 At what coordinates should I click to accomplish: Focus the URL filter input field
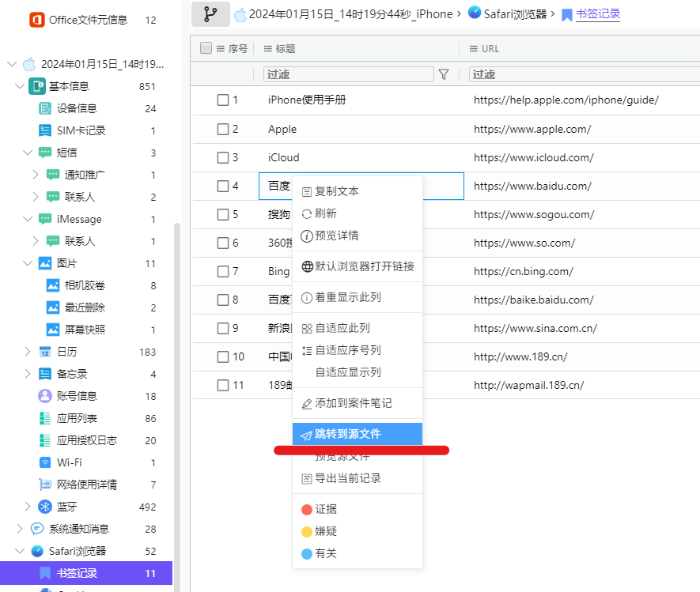coord(585,74)
